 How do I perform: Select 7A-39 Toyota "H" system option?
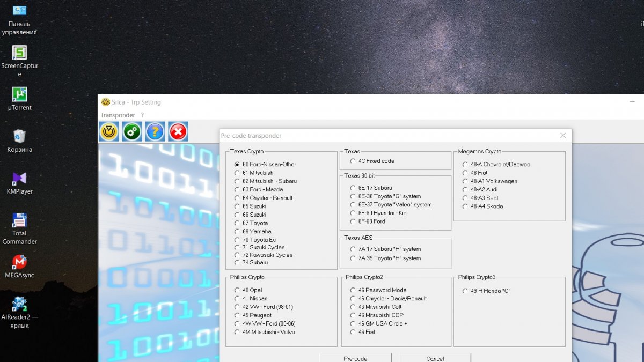(x=385, y=258)
